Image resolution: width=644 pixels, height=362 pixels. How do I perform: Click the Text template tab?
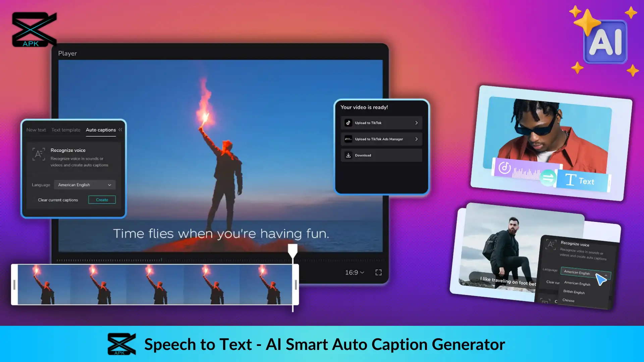pos(65,129)
